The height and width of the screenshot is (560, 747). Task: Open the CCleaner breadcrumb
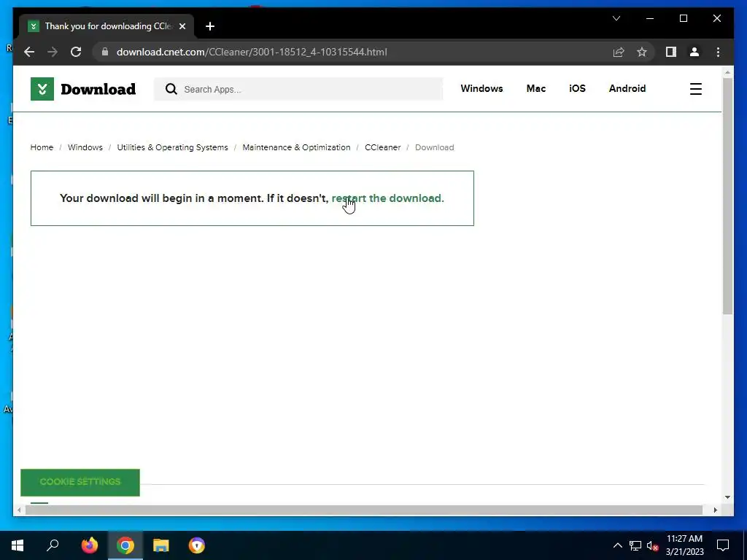point(382,147)
